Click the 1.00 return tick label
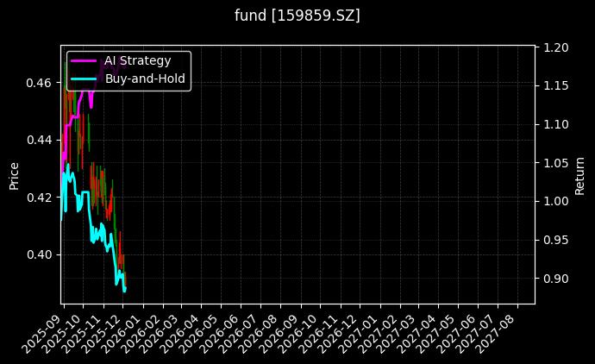Image resolution: width=595 pixels, height=364 pixels. (556, 201)
